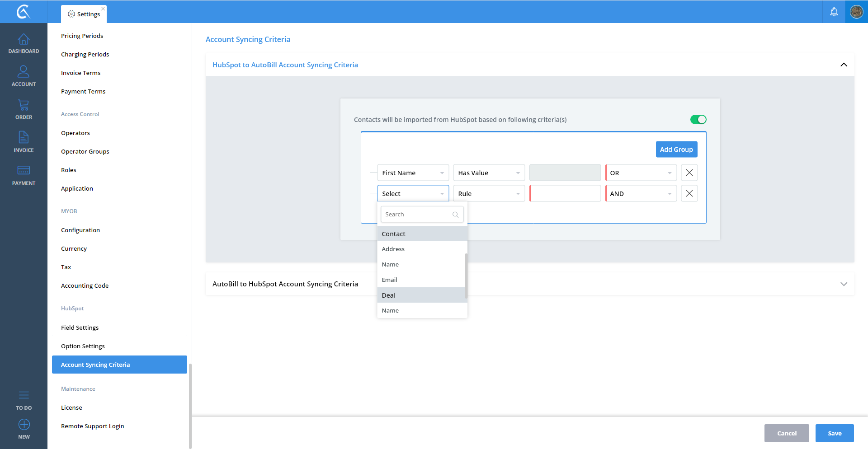Open the notifications bell
Image resolution: width=868 pixels, height=449 pixels.
coord(834,12)
